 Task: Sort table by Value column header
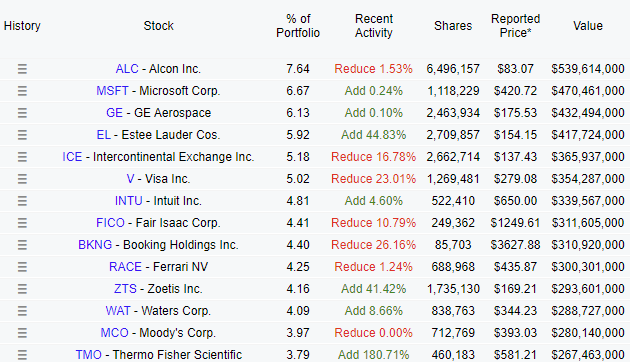pyautogui.click(x=588, y=26)
